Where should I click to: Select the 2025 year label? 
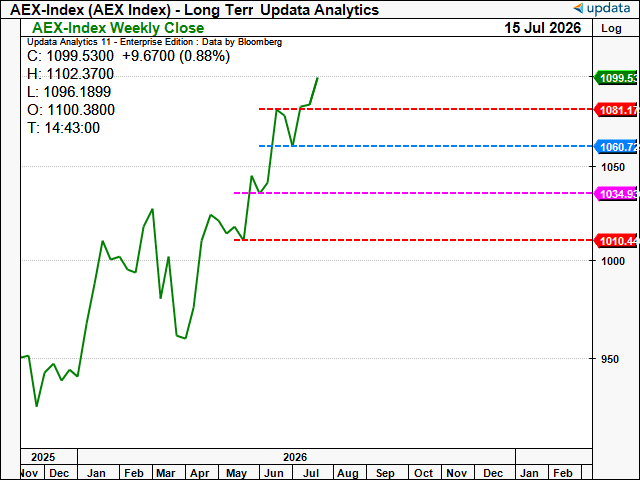point(43,457)
